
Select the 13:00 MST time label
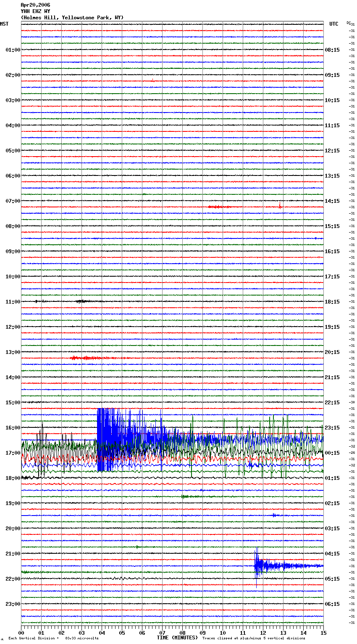13,352
